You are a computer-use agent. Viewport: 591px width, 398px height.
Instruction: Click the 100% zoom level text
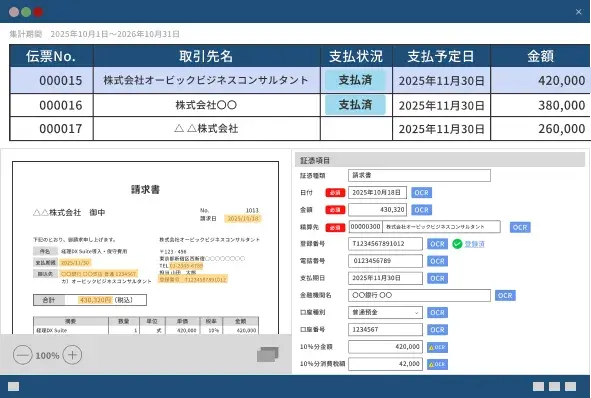[x=47, y=355]
